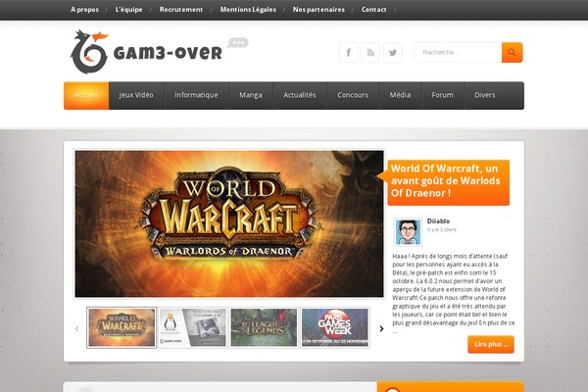Image resolution: width=588 pixels, height=392 pixels.
Task: Open the Warlords Of Draenor article title
Action: (x=446, y=180)
